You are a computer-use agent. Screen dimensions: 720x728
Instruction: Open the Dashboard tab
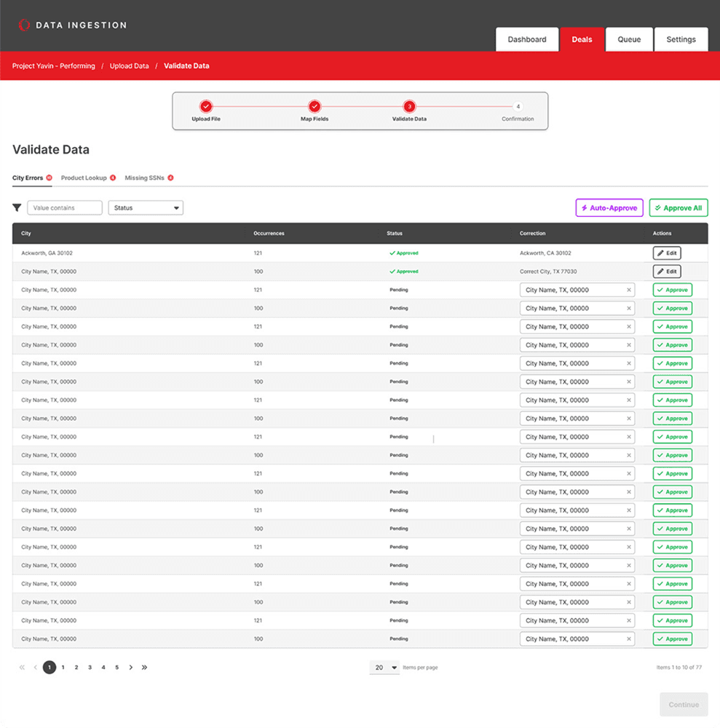pos(527,39)
